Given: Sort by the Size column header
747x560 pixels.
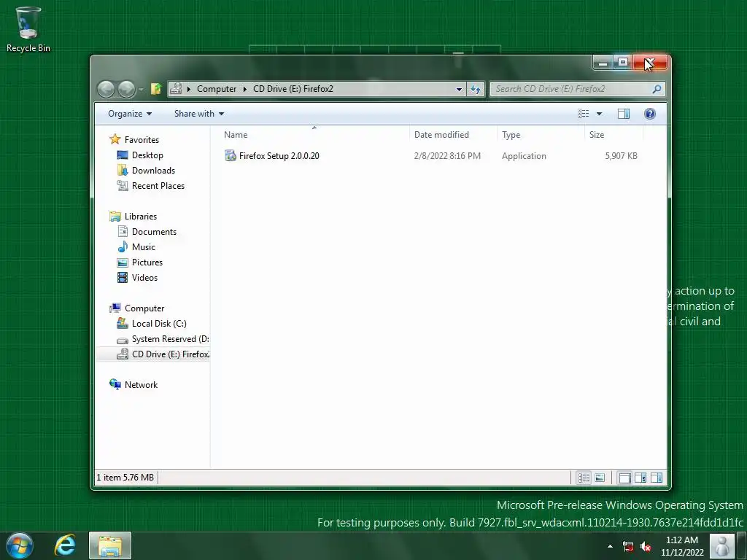Looking at the screenshot, I should coord(614,135).
